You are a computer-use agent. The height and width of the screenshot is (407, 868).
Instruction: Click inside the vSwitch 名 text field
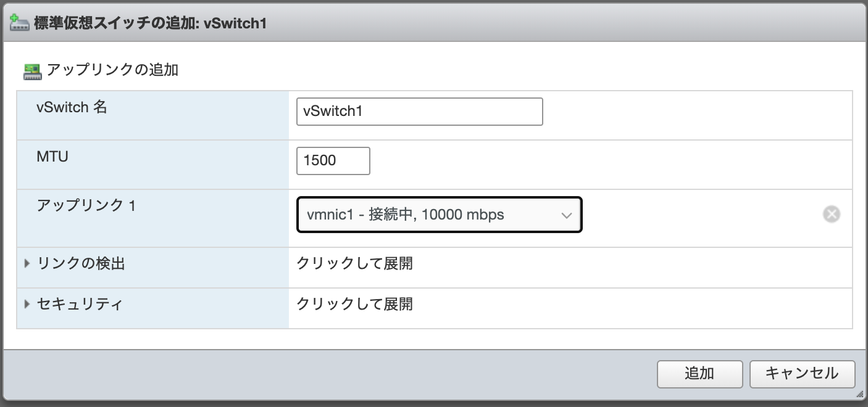pos(419,112)
